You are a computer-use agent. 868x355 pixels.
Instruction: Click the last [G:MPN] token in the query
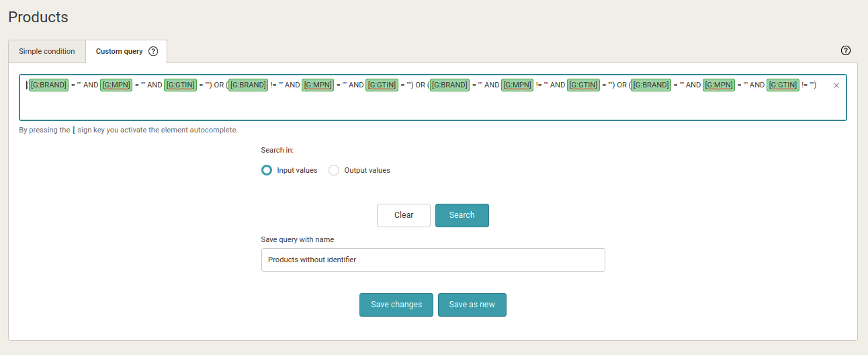coord(719,85)
